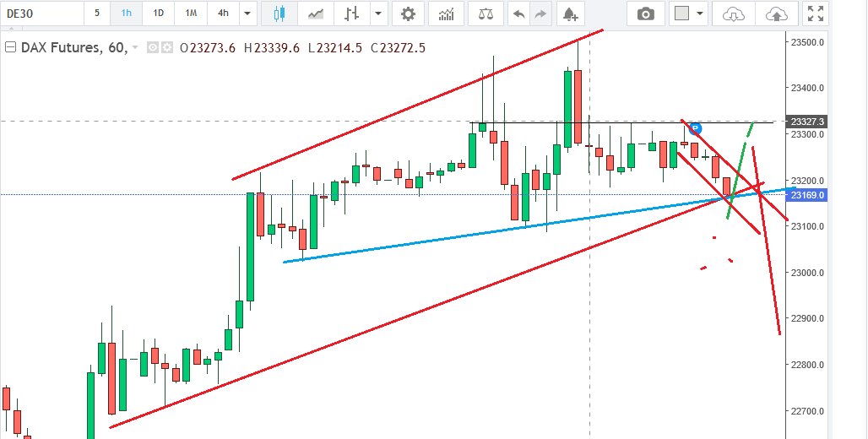Save chart layout to cloud
This screenshot has width=868, height=439.
tap(777, 14)
